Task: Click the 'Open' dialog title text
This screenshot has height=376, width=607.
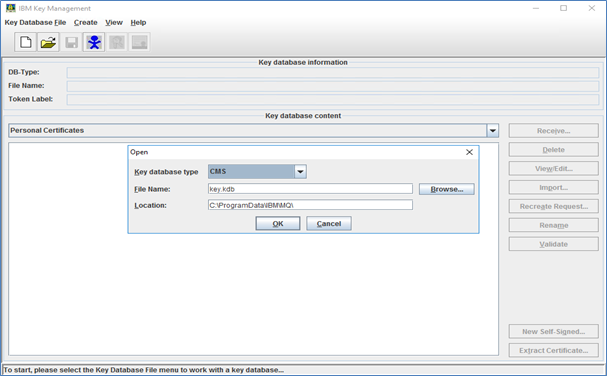Action: coord(139,152)
